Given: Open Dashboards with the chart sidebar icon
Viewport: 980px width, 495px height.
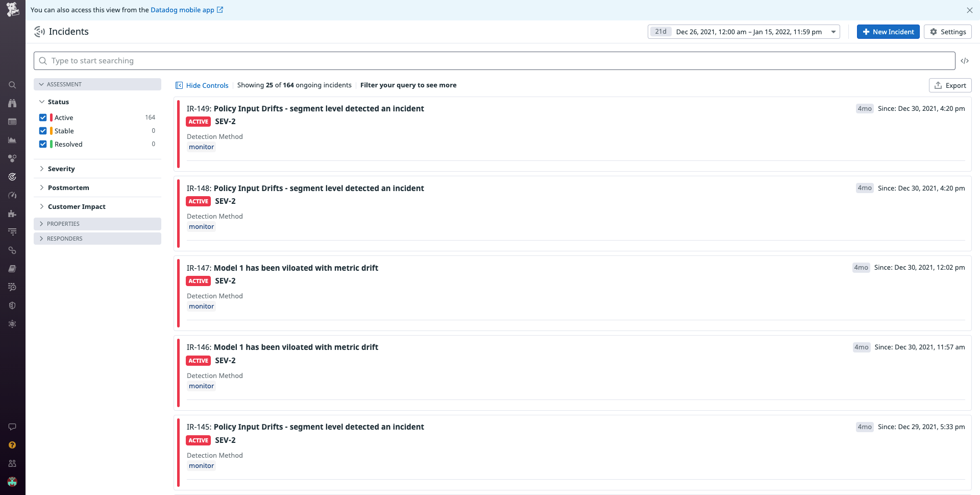Looking at the screenshot, I should [x=12, y=140].
